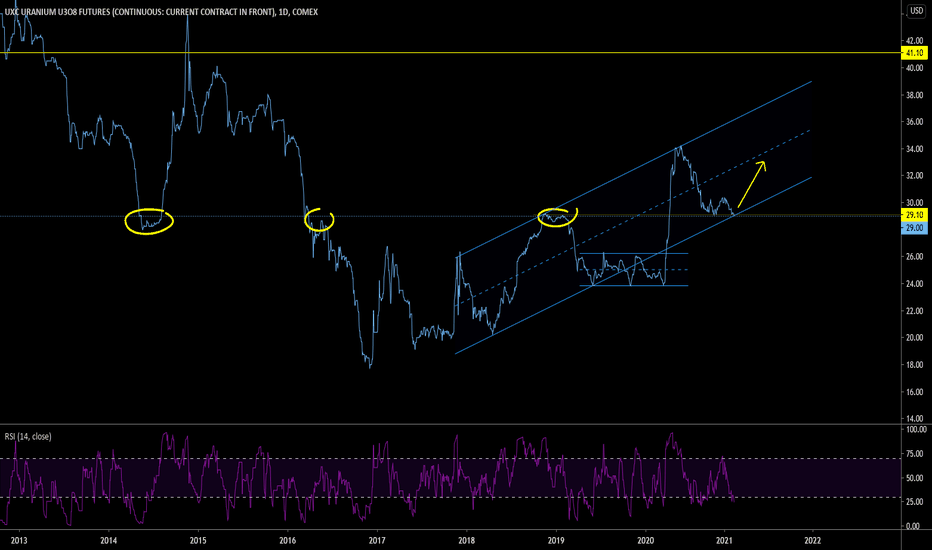Select the yellow ellipse drawing near 2014
Image resolution: width=932 pixels, height=550 pixels.
149,221
